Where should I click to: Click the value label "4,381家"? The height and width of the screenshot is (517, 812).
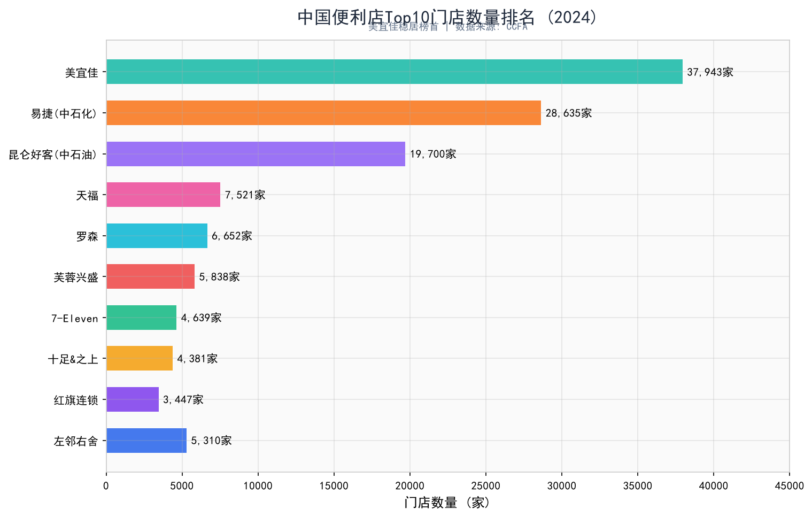coord(197,359)
